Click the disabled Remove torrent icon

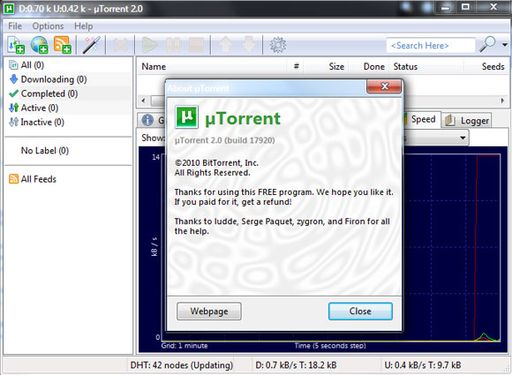120,45
